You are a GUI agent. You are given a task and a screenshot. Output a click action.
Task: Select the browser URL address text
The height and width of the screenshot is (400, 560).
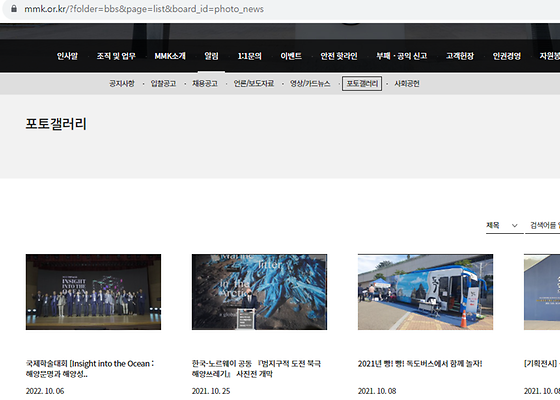coord(144,9)
